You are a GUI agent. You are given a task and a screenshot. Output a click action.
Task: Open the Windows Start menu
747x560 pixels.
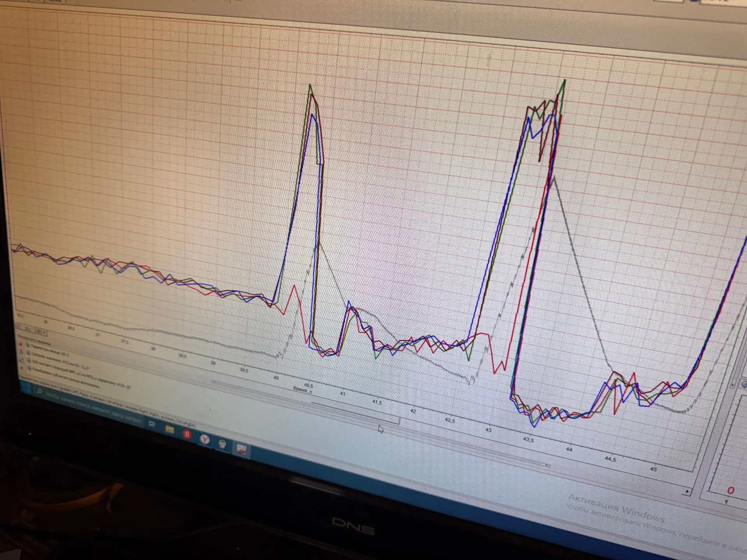(26, 387)
